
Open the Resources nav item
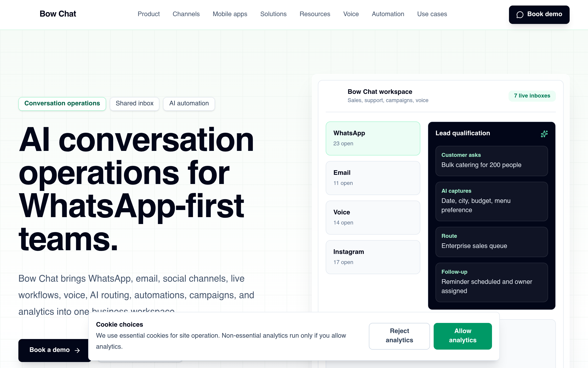[x=315, y=14]
